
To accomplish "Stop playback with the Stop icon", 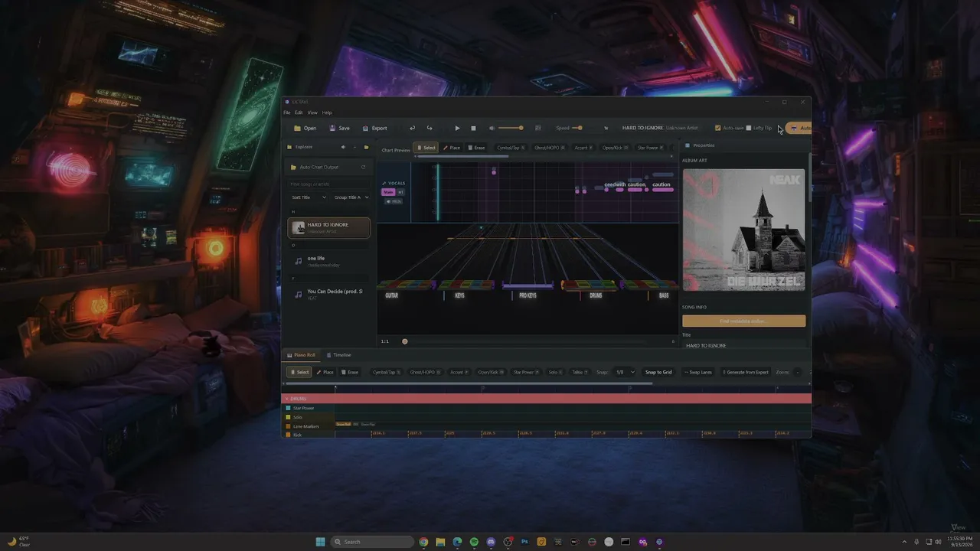I will 473,128.
